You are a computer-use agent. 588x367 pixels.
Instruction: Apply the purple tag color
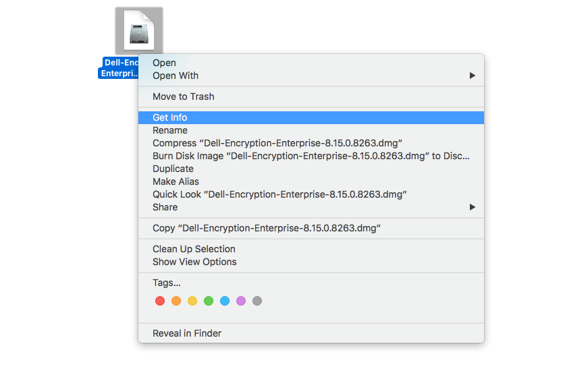click(241, 301)
